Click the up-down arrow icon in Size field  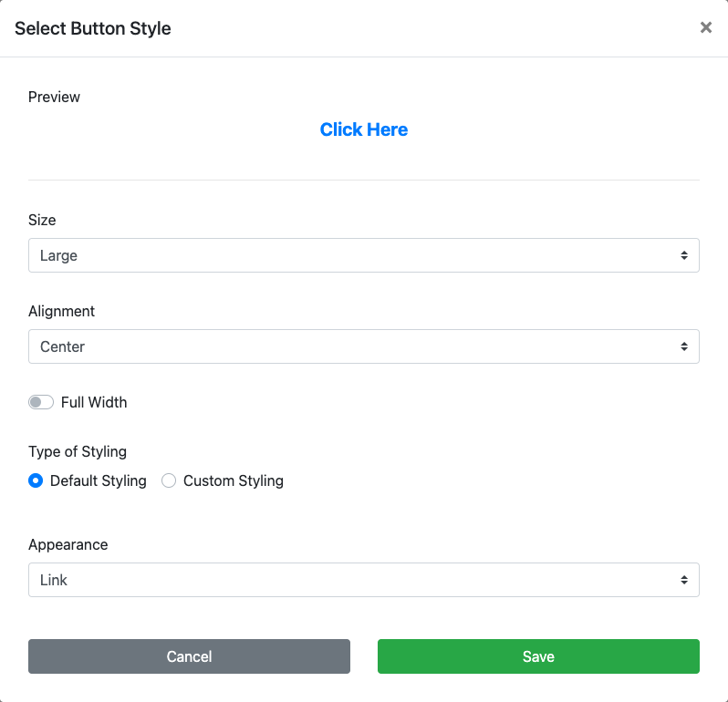(683, 256)
